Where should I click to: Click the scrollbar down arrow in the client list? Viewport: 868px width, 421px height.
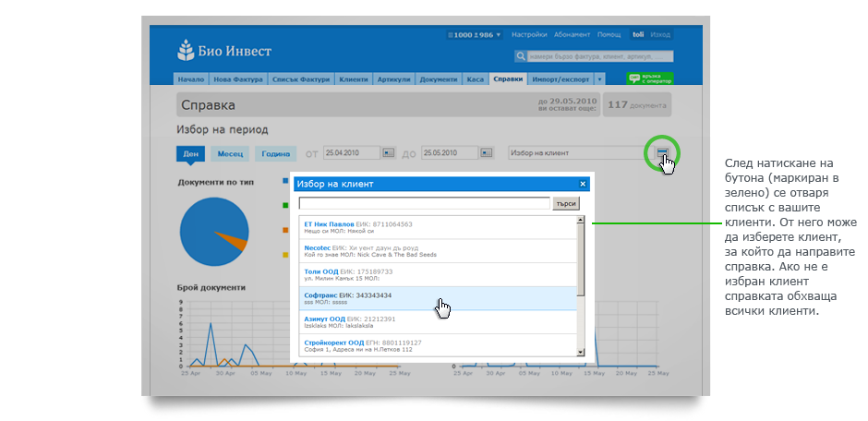[x=580, y=352]
